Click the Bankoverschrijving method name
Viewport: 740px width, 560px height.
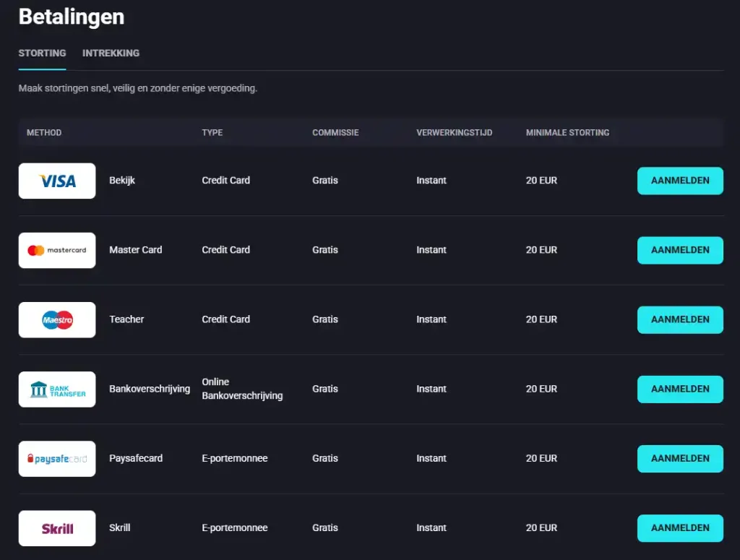point(150,389)
